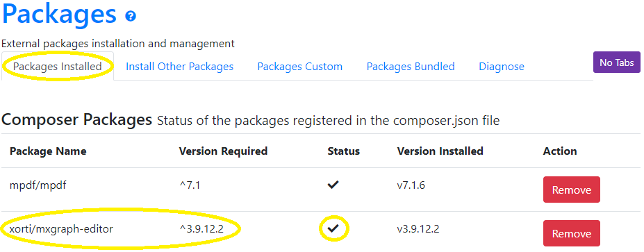Click the Packages page heading
The width and height of the screenshot is (644, 252).
60,14
